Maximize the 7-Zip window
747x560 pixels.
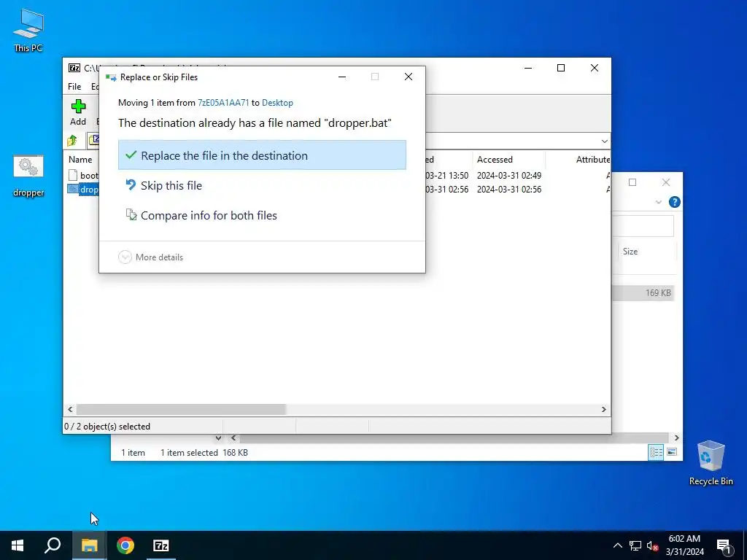click(561, 68)
